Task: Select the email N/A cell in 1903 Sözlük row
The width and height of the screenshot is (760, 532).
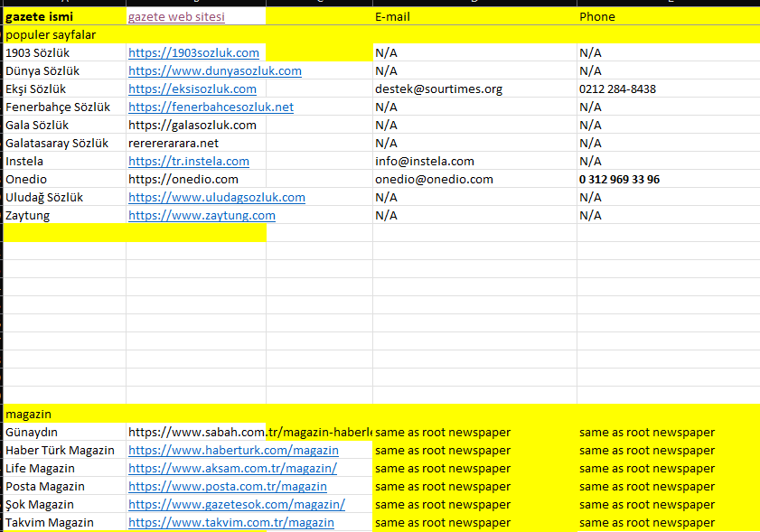Action: tap(474, 52)
